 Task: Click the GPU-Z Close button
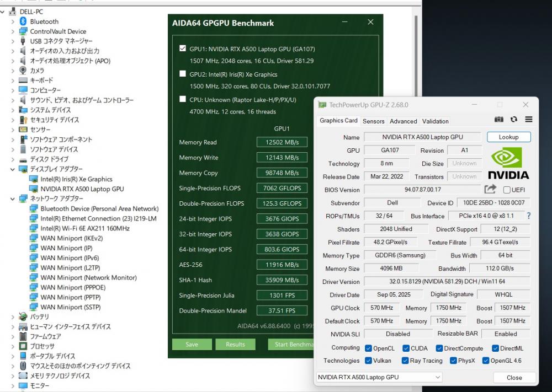(x=514, y=378)
